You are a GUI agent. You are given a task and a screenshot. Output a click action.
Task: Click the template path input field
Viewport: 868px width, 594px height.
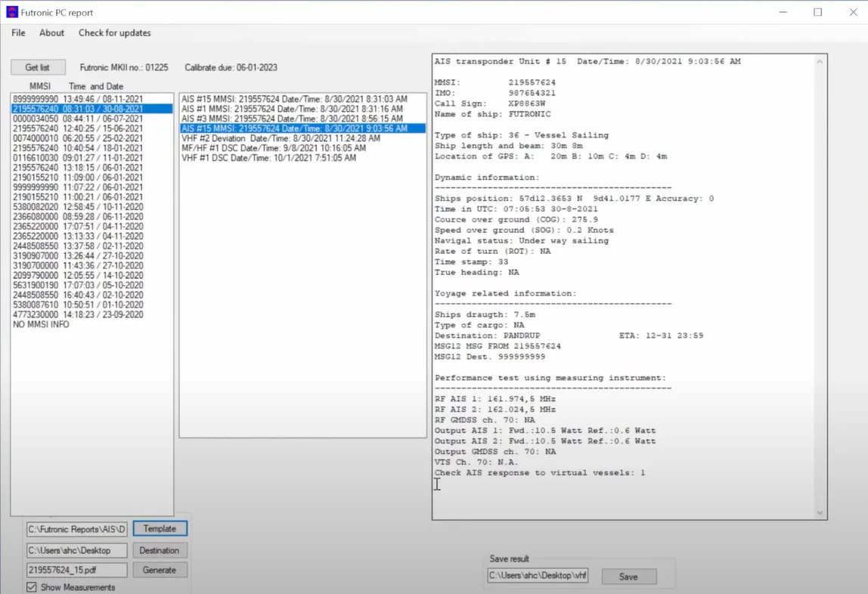(77, 529)
